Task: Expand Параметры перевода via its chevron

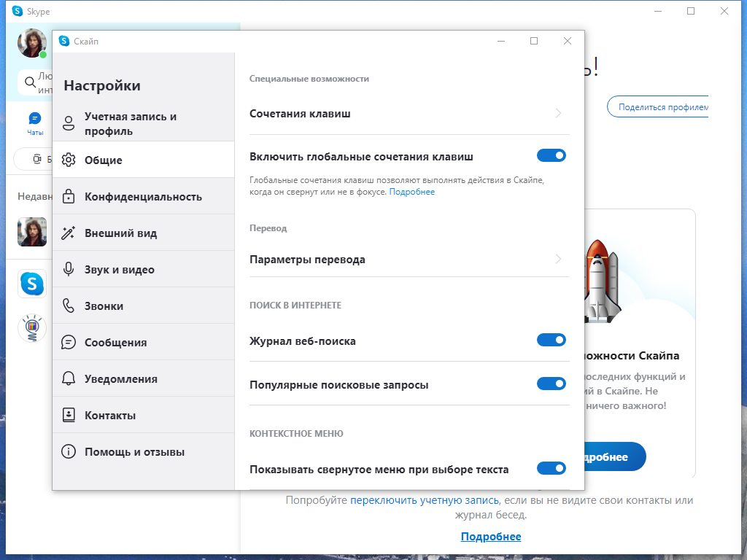Action: pyautogui.click(x=558, y=259)
